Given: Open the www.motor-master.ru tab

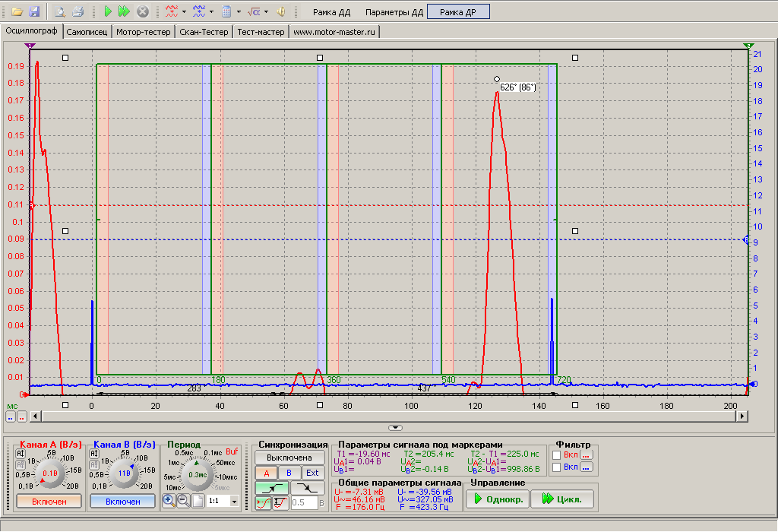Looking at the screenshot, I should coord(334,32).
